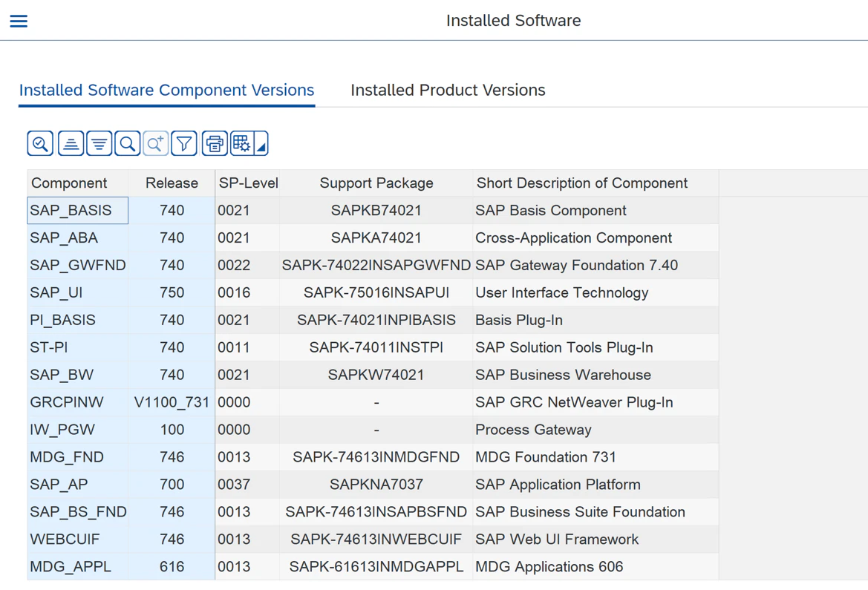
Task: Switch to Installed Software Component Versions tab
Action: [166, 91]
